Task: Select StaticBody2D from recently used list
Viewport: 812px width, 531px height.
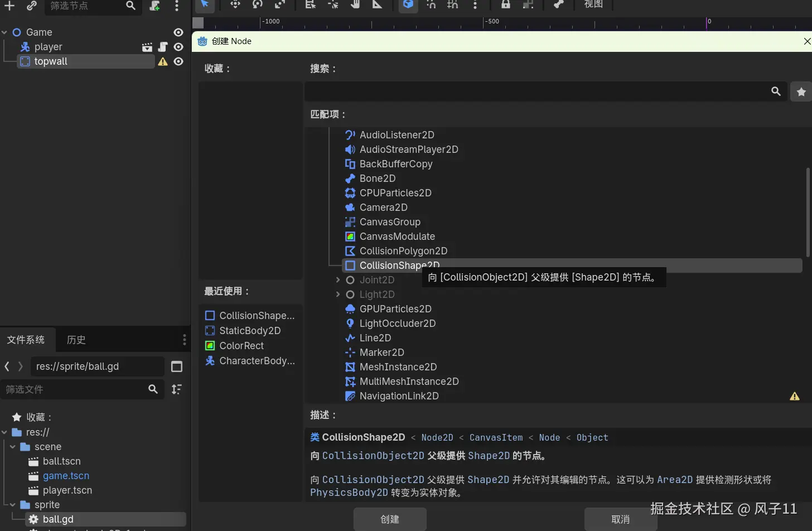Action: pyautogui.click(x=250, y=331)
